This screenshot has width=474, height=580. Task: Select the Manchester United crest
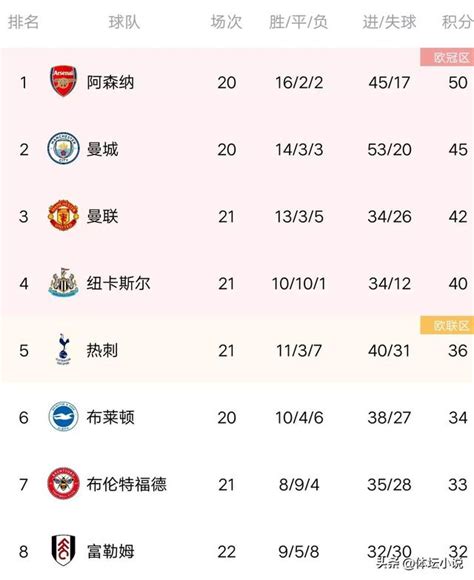63,216
